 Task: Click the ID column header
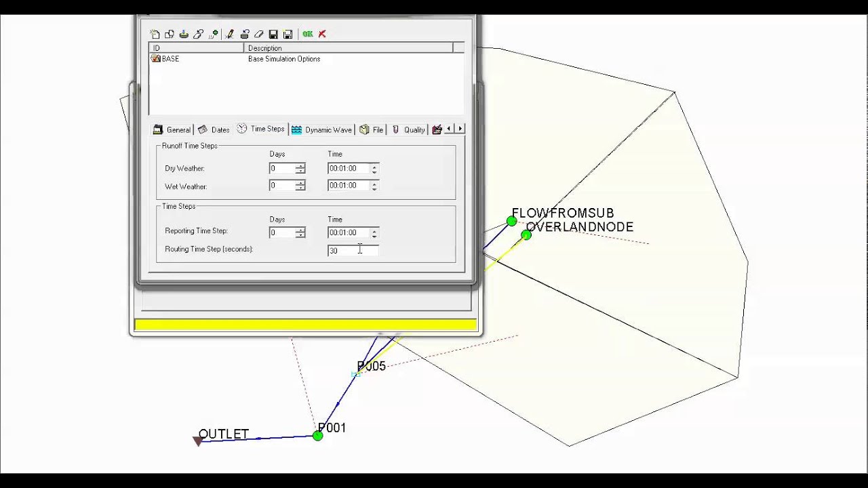196,48
